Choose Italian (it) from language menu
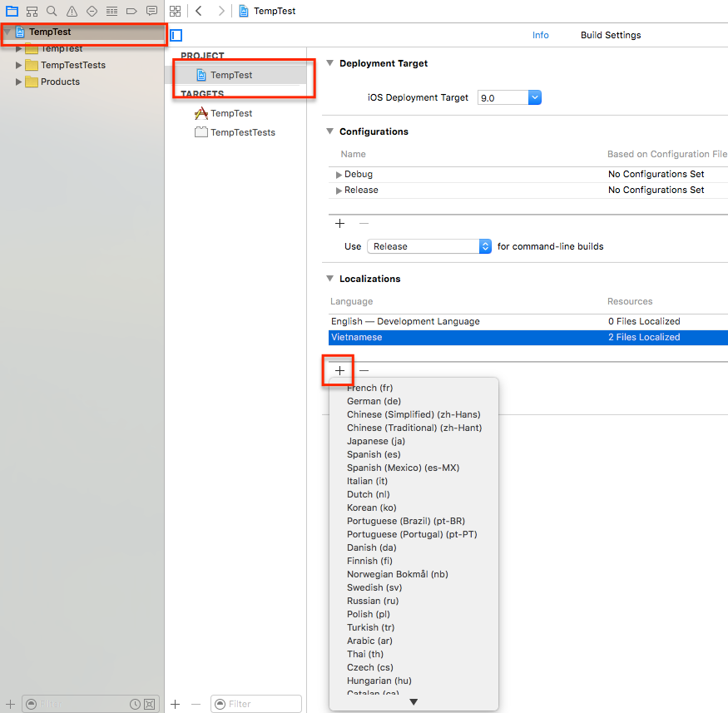 click(x=414, y=481)
